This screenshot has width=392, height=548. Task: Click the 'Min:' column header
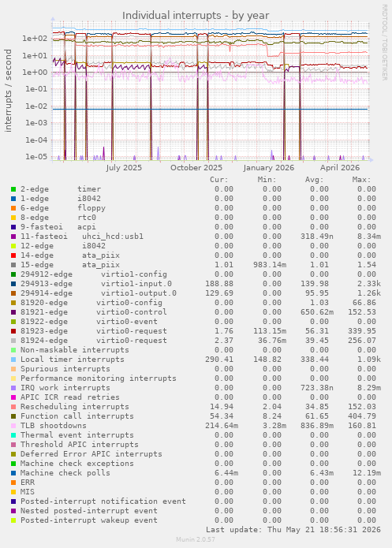point(267,180)
